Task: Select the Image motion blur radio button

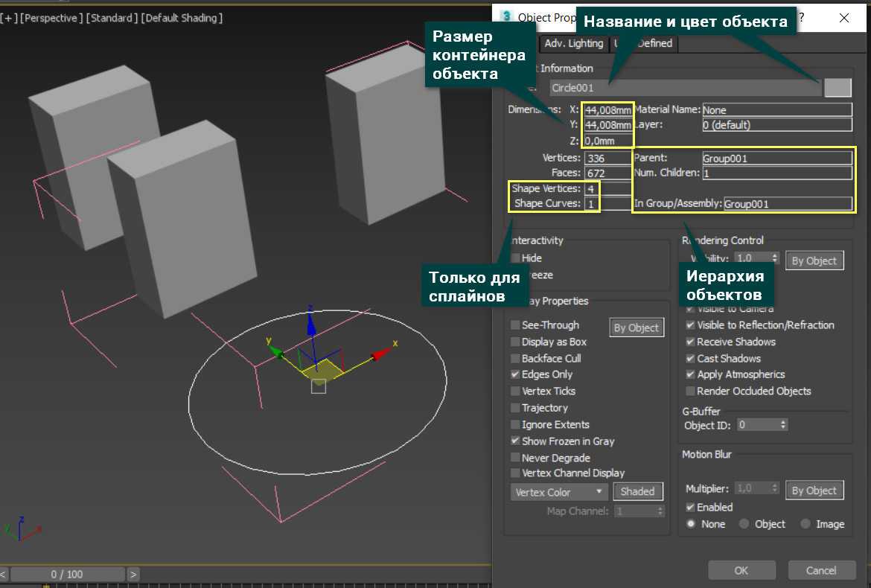Action: click(805, 524)
